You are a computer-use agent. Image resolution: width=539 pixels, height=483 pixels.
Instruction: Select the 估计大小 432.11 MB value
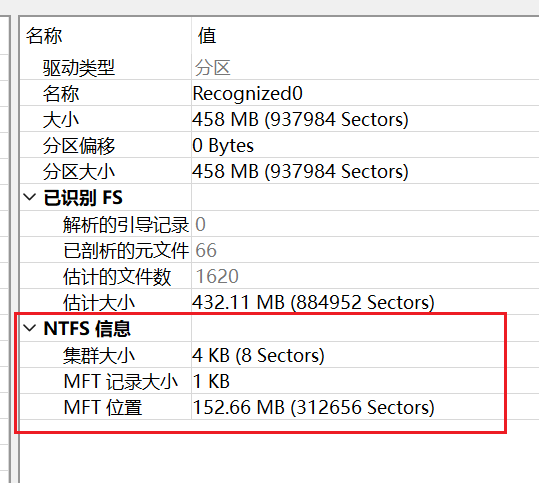(x=313, y=303)
